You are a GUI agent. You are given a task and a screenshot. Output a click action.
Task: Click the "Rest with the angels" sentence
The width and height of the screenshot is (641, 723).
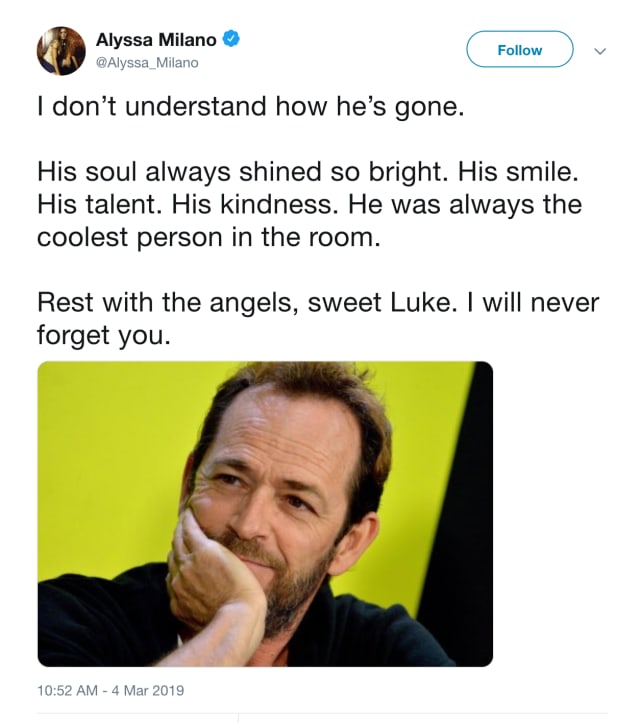pyautogui.click(x=245, y=302)
